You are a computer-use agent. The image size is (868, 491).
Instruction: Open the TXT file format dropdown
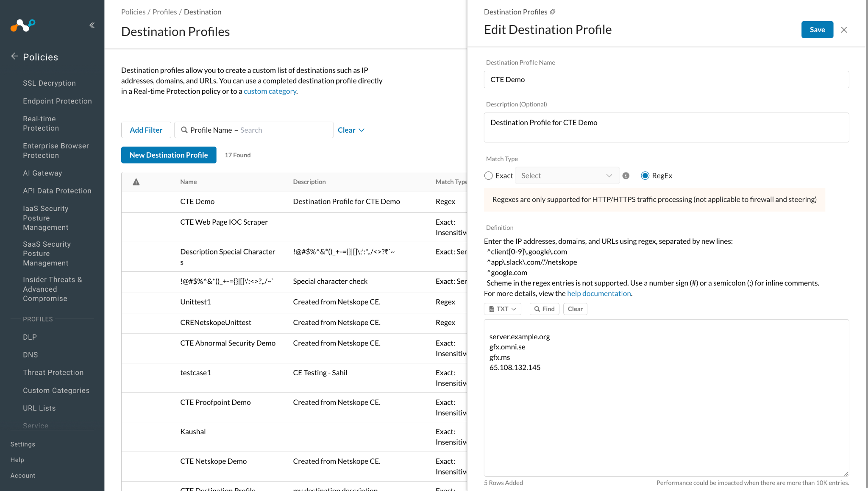pyautogui.click(x=503, y=309)
